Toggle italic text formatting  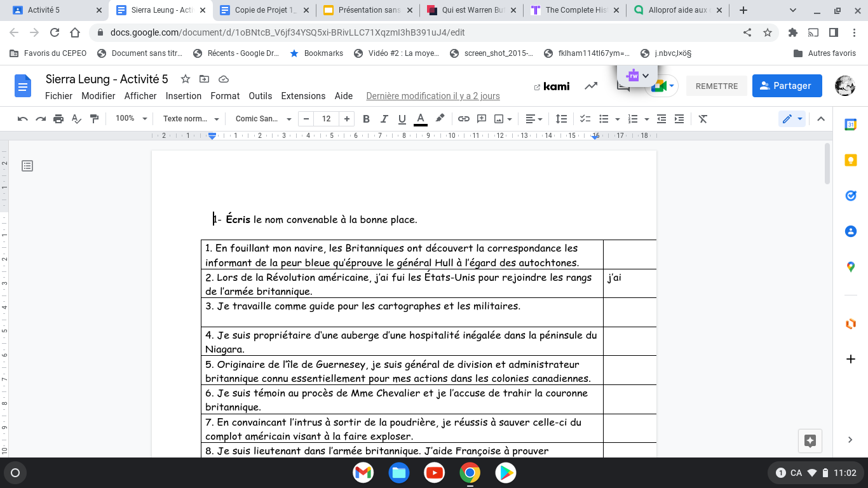(384, 119)
